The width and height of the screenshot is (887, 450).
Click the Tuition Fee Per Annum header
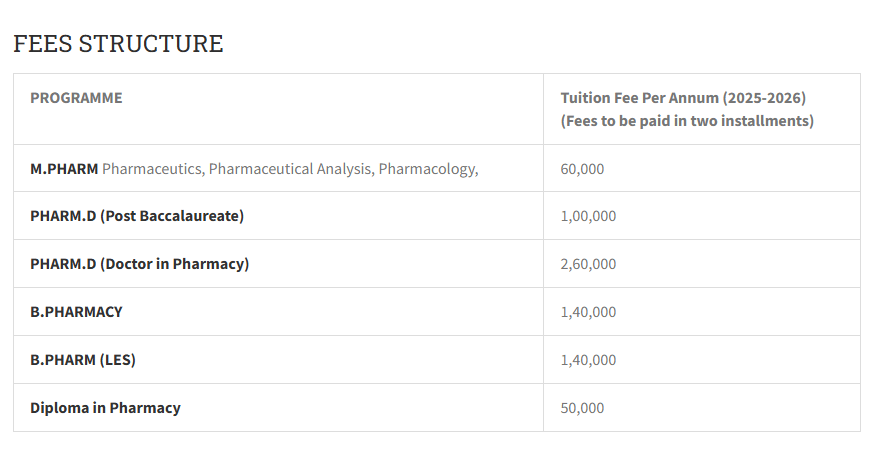640,98
